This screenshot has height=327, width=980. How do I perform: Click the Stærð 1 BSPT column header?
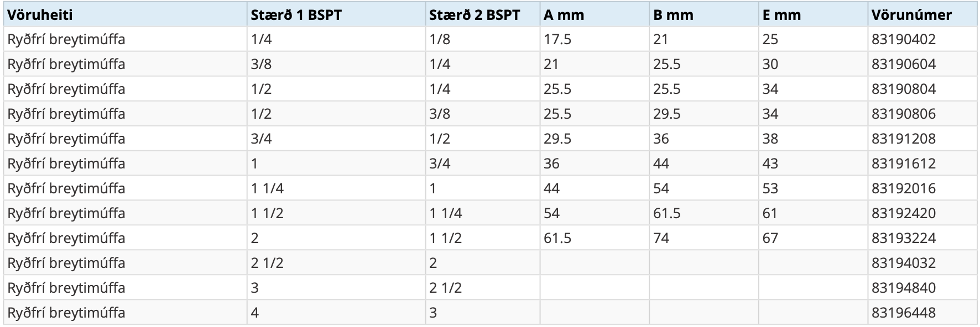(296, 15)
